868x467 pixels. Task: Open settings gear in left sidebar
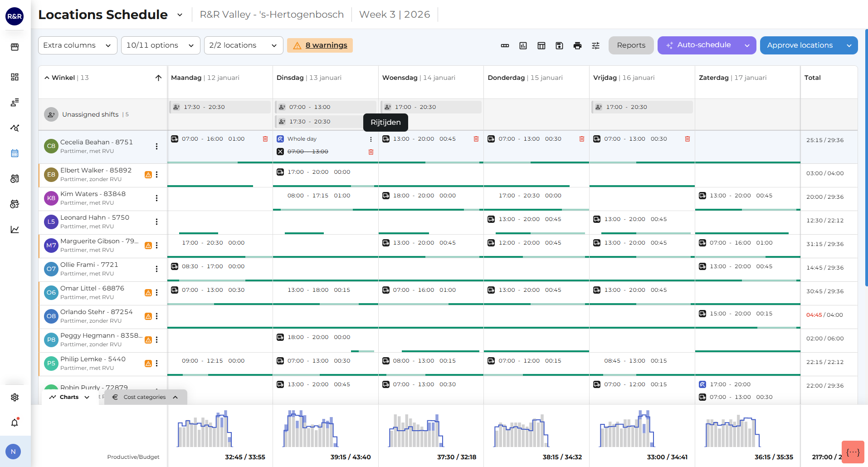pyautogui.click(x=15, y=397)
